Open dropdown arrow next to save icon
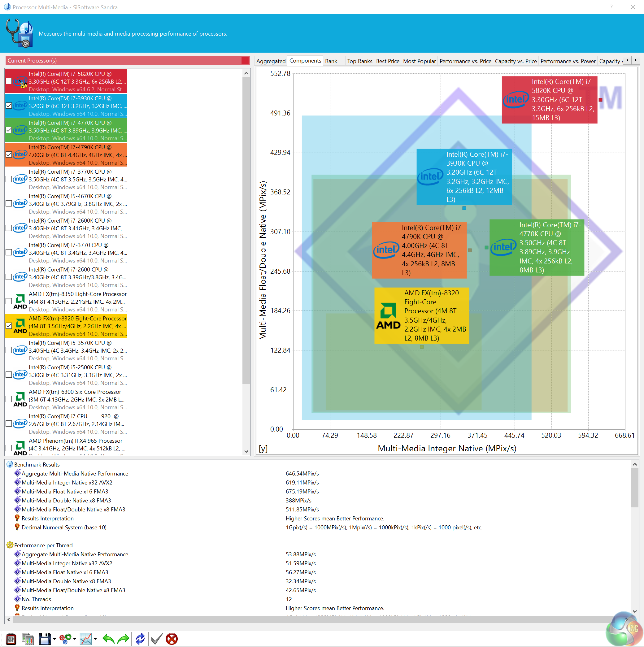This screenshot has height=647, width=644. click(x=54, y=639)
